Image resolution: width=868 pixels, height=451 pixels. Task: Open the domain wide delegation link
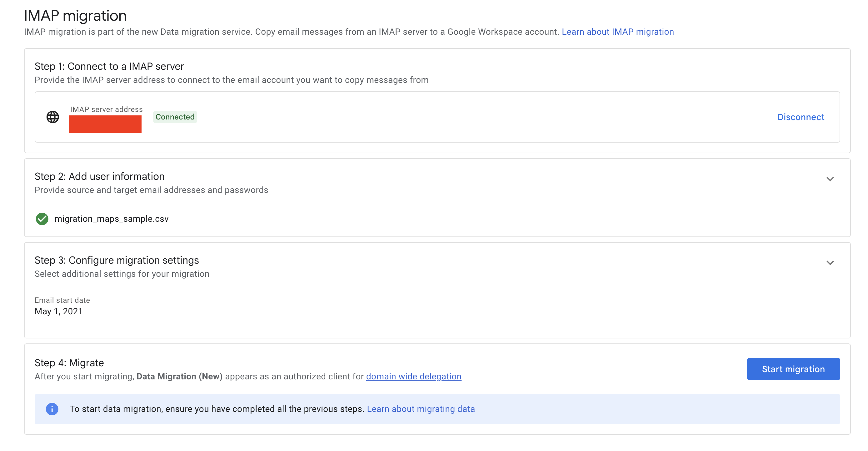pyautogui.click(x=413, y=377)
